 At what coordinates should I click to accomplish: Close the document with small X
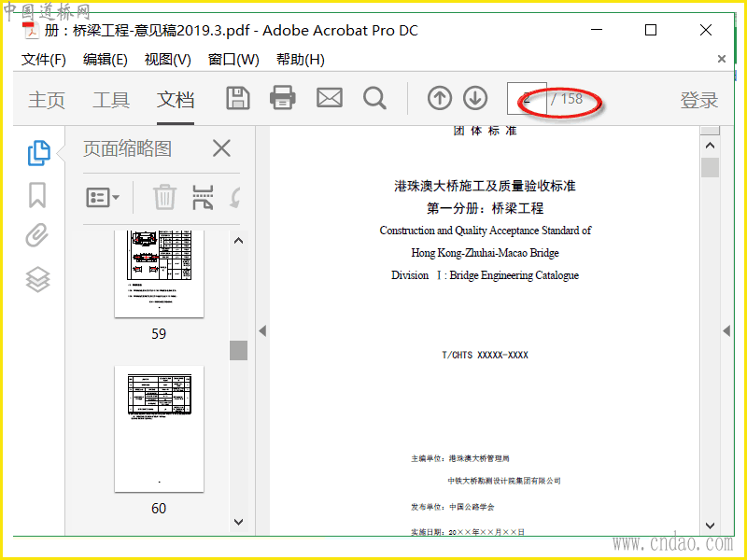click(721, 59)
